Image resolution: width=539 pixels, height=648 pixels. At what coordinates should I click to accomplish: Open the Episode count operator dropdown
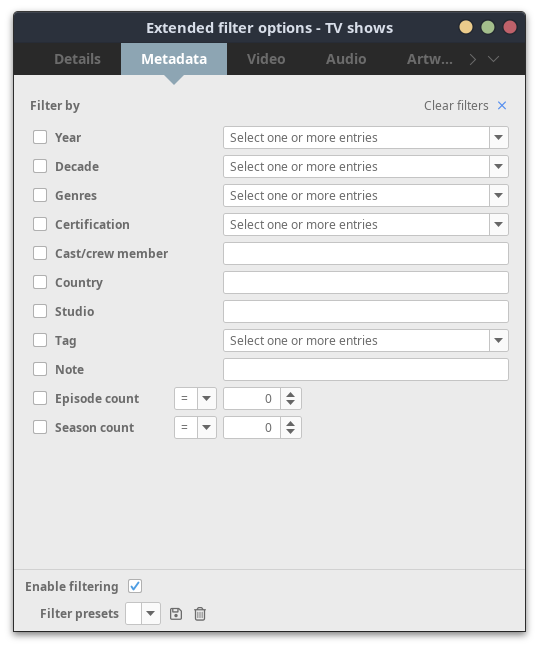pos(196,398)
